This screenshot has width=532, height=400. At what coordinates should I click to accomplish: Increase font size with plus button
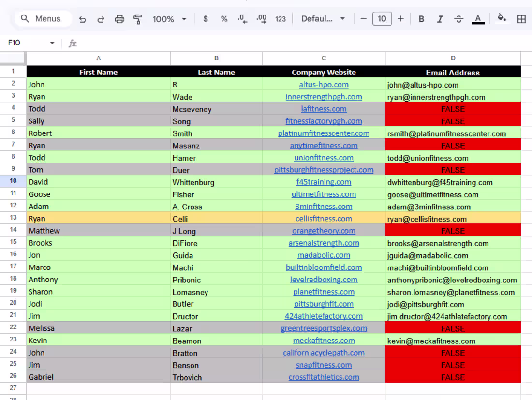tap(401, 19)
